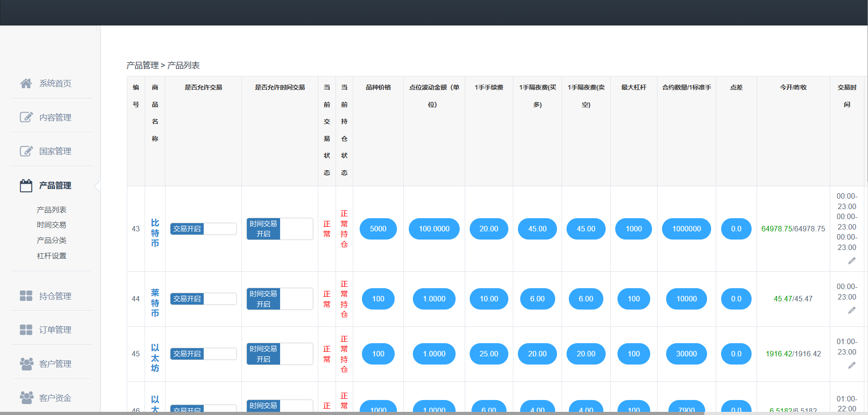Open 订单管理 menu
The width and height of the screenshot is (868, 415).
(x=55, y=330)
